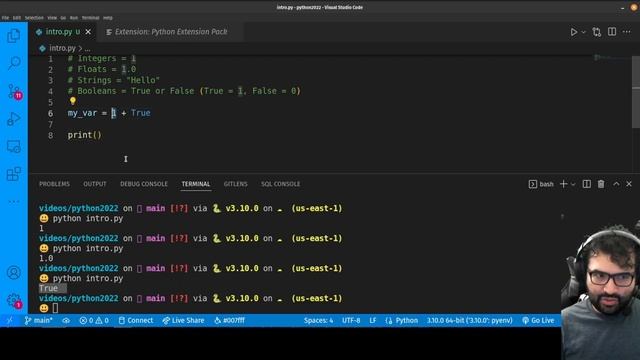Viewport: 640px width, 360px height.
Task: Switch to the GITLENS panel tab
Action: pyautogui.click(x=236, y=184)
